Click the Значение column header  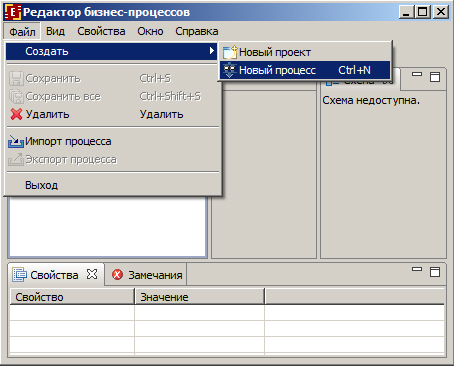[199, 297]
